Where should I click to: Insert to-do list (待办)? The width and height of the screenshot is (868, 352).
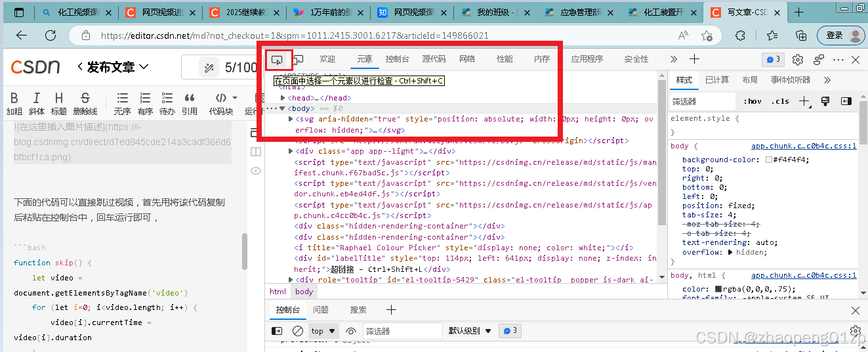[x=167, y=104]
